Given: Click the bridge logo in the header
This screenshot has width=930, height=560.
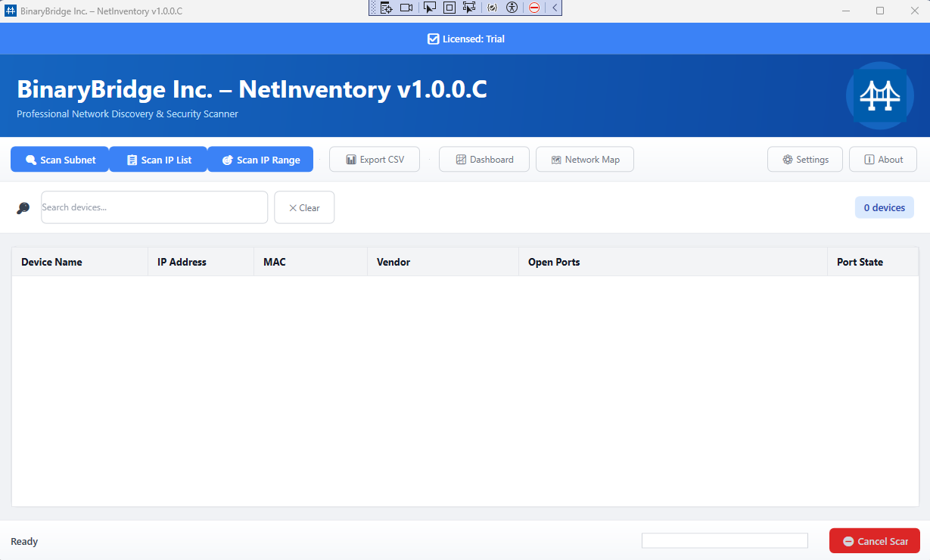Looking at the screenshot, I should point(879,95).
